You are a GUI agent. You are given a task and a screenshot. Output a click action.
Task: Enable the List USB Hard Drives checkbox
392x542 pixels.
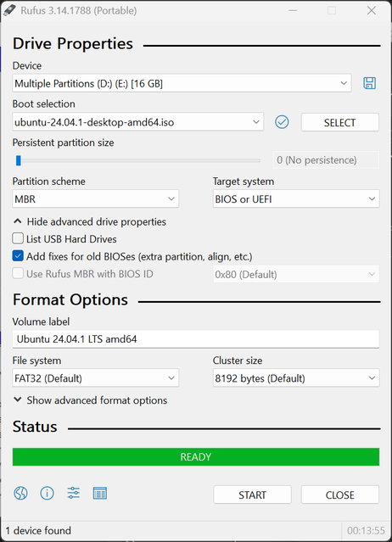(18, 238)
